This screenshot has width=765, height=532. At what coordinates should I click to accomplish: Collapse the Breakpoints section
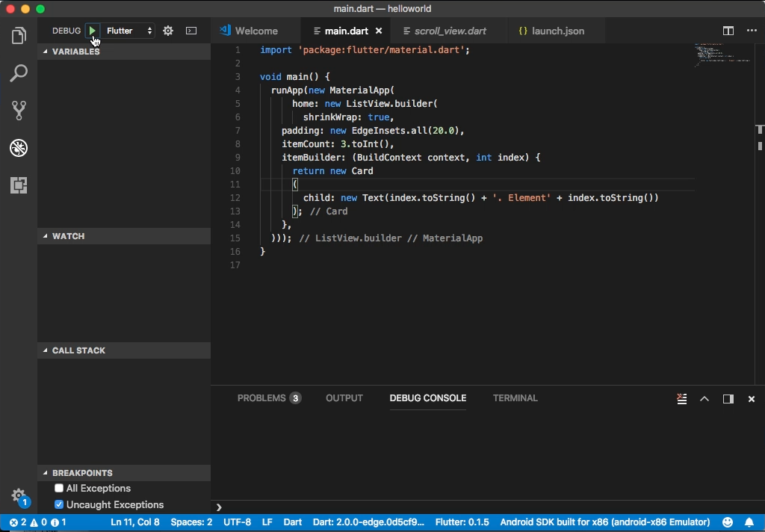[124, 473]
